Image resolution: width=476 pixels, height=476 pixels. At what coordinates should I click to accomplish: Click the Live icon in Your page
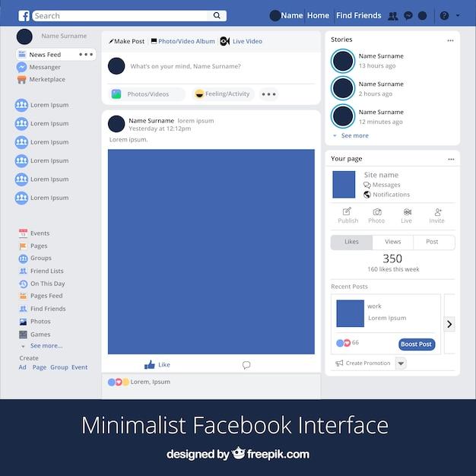click(407, 212)
